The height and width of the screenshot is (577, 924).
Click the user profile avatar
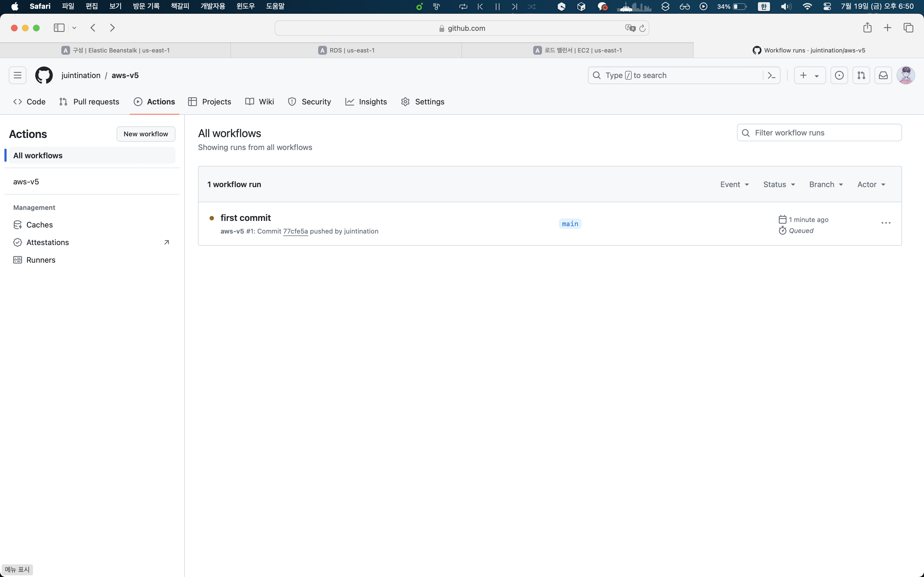[906, 75]
